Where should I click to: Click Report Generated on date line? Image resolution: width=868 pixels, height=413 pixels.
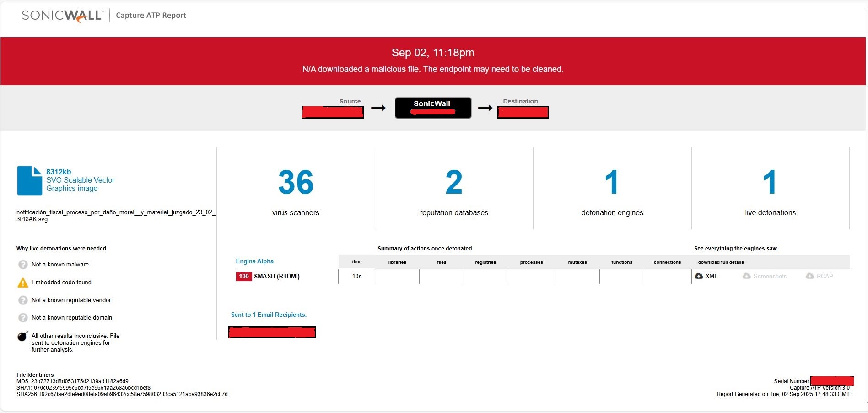(783, 394)
